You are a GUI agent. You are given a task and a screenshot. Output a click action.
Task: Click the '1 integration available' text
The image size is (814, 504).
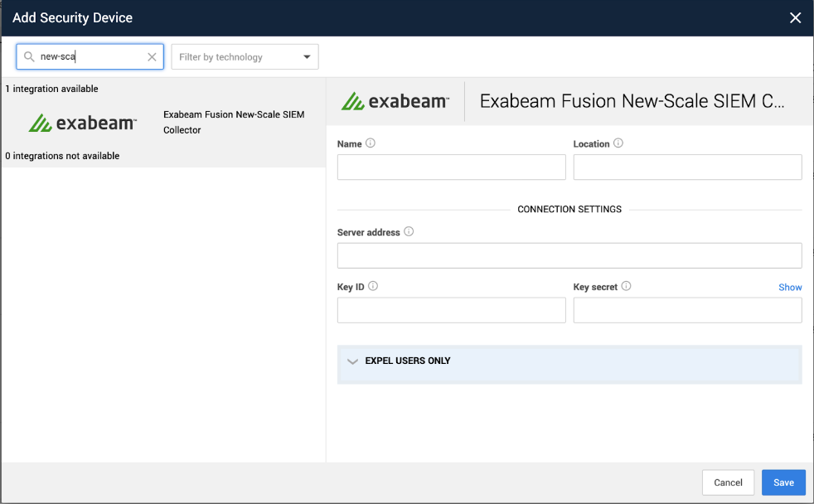[x=51, y=89]
